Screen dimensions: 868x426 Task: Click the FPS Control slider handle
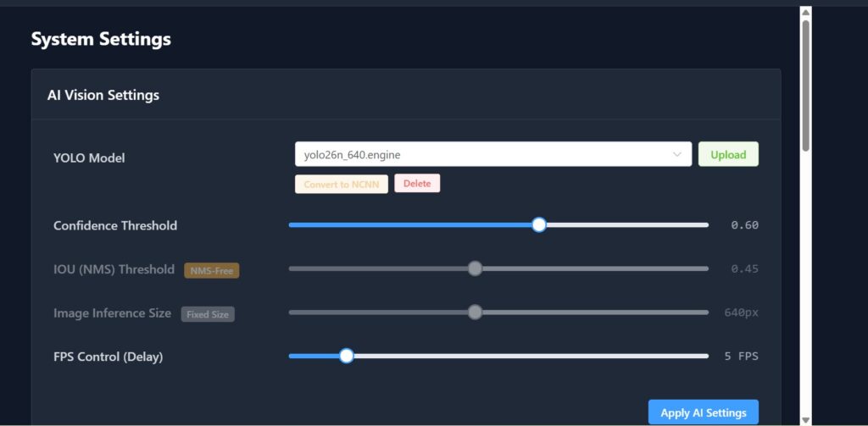pos(346,356)
